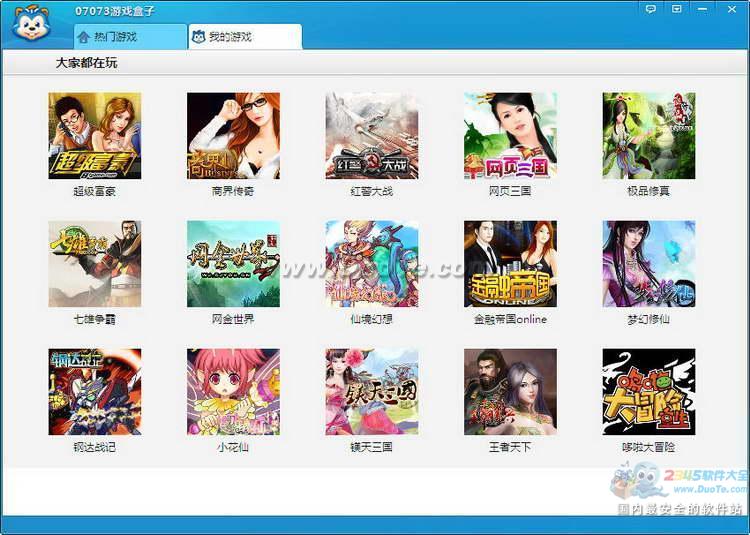Click the 七雄争霸 text label

pyautogui.click(x=95, y=319)
